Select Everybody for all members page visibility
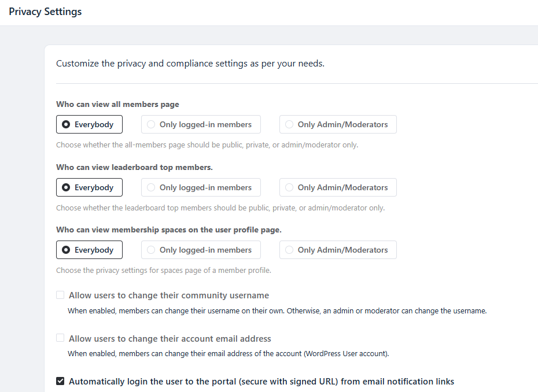This screenshot has width=538, height=392. pyautogui.click(x=89, y=124)
